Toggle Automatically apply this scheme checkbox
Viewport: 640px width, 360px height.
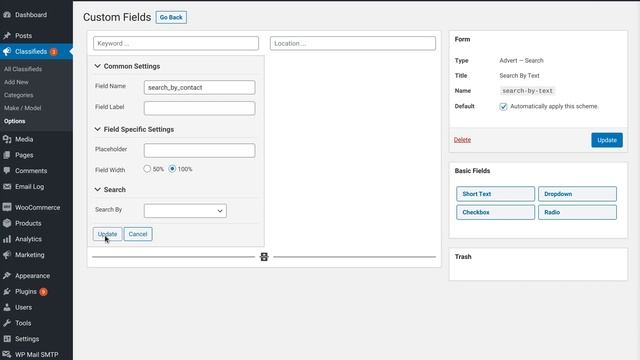coord(503,107)
